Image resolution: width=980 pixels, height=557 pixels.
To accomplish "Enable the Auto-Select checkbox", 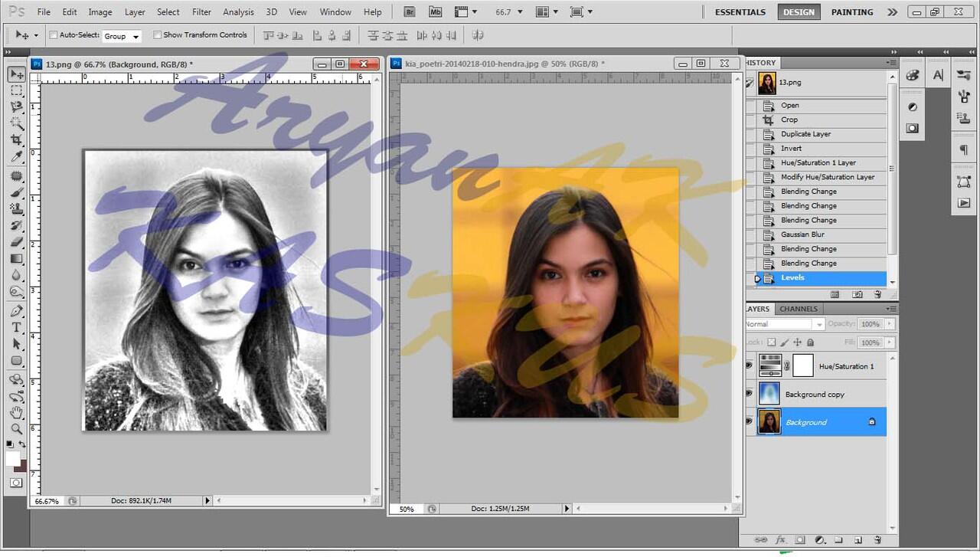I will 54,35.
